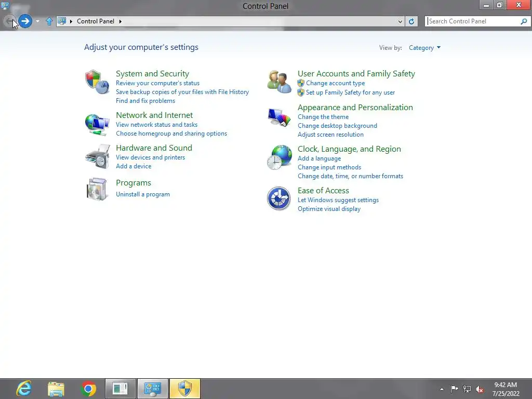
Task: Open the Ease of Access icon
Action: [x=278, y=198]
